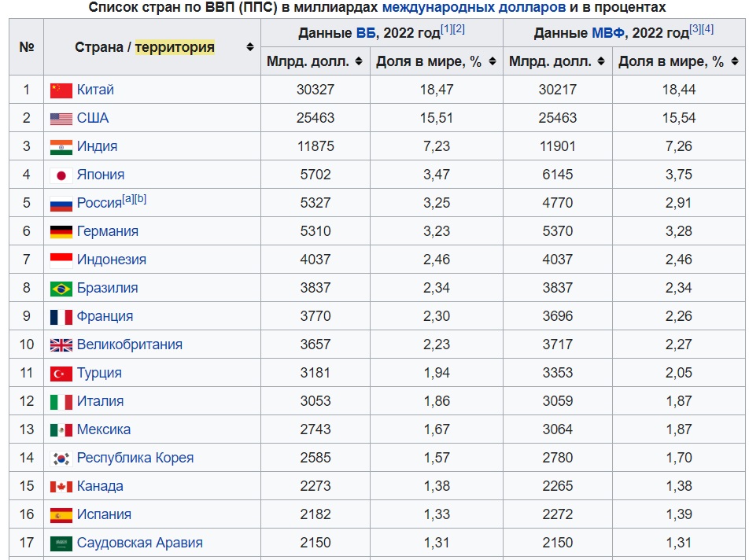The image size is (749, 560).
Task: Open the Индия country link
Action: click(x=97, y=146)
